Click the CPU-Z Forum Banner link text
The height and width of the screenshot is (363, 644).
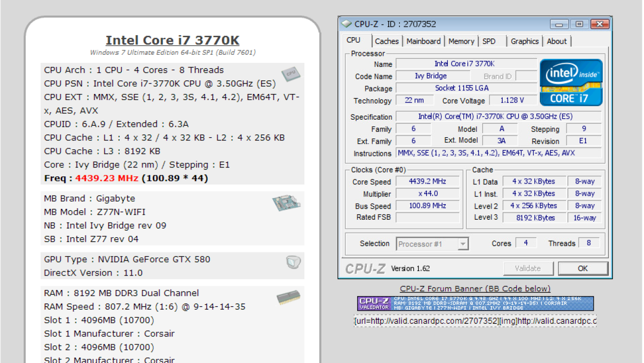coord(475,289)
